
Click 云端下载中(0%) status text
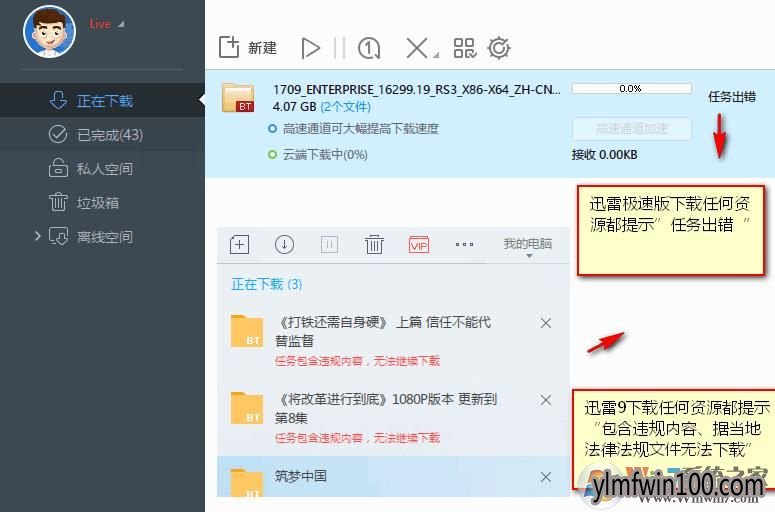(x=325, y=155)
